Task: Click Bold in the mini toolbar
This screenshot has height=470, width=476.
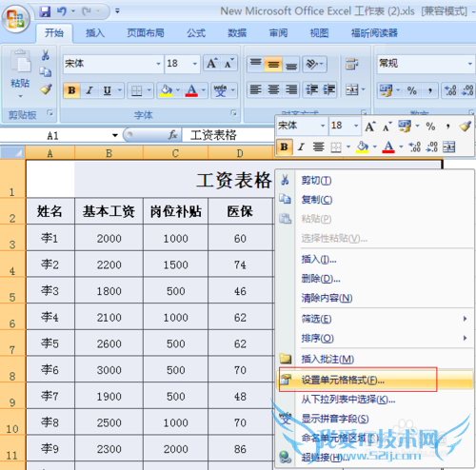Action: (x=284, y=147)
